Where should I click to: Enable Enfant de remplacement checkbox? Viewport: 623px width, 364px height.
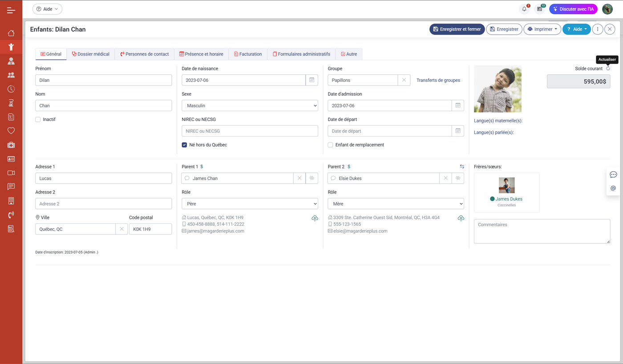click(330, 145)
